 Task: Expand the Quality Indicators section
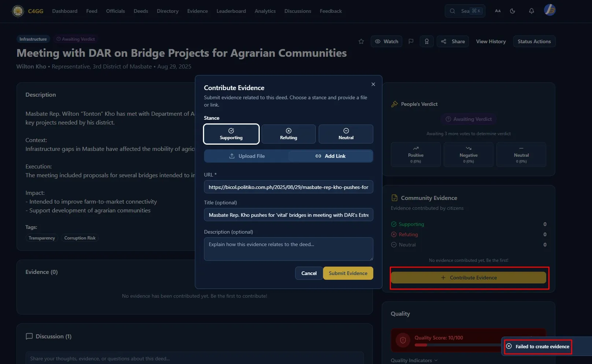click(414, 360)
